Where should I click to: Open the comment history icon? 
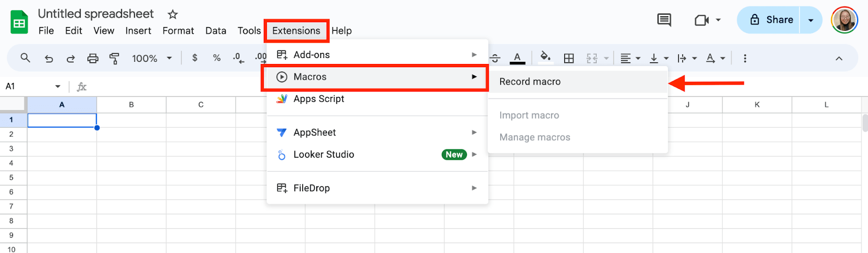[x=664, y=20]
